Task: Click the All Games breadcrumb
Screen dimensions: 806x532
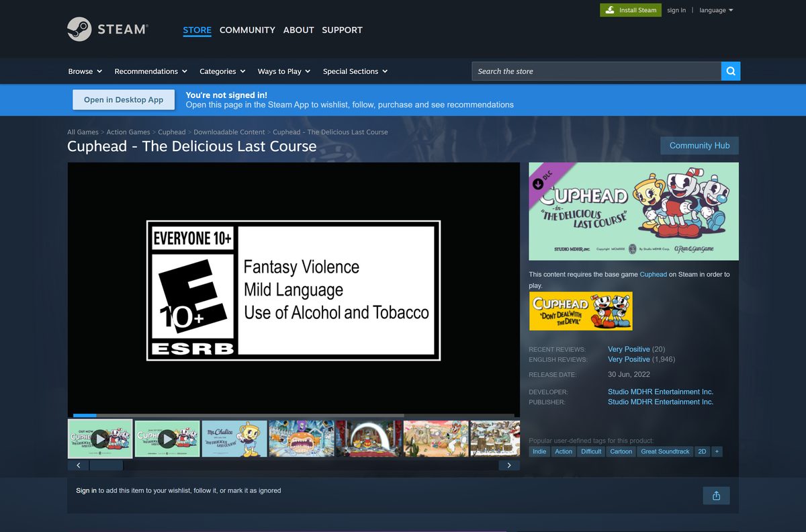Action: [x=83, y=132]
